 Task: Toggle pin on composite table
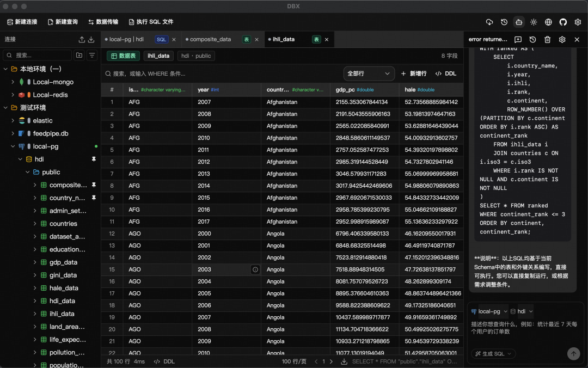(x=94, y=185)
